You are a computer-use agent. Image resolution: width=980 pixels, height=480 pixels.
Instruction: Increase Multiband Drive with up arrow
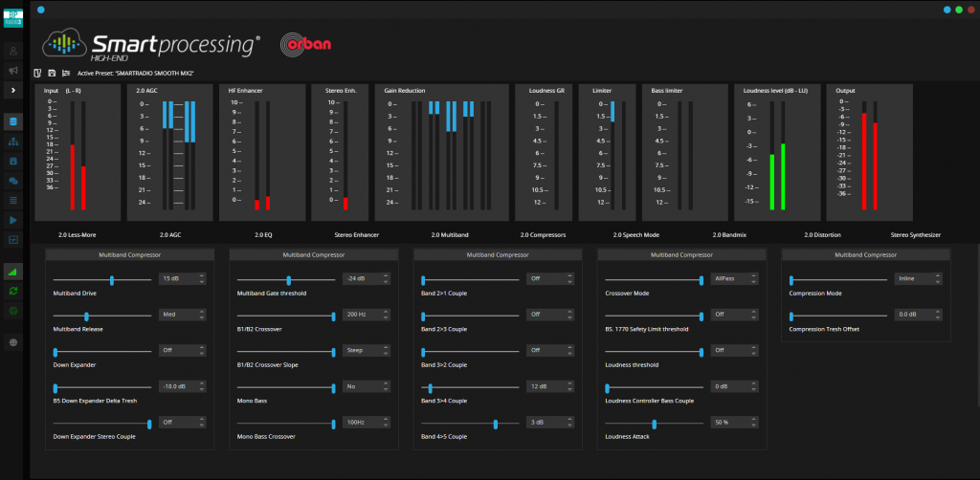click(202, 276)
